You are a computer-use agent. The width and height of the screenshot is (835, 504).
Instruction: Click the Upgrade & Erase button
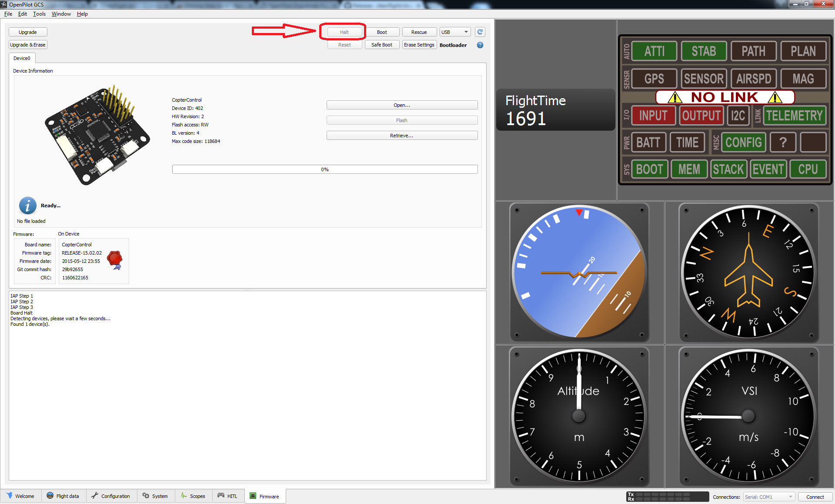[28, 45]
